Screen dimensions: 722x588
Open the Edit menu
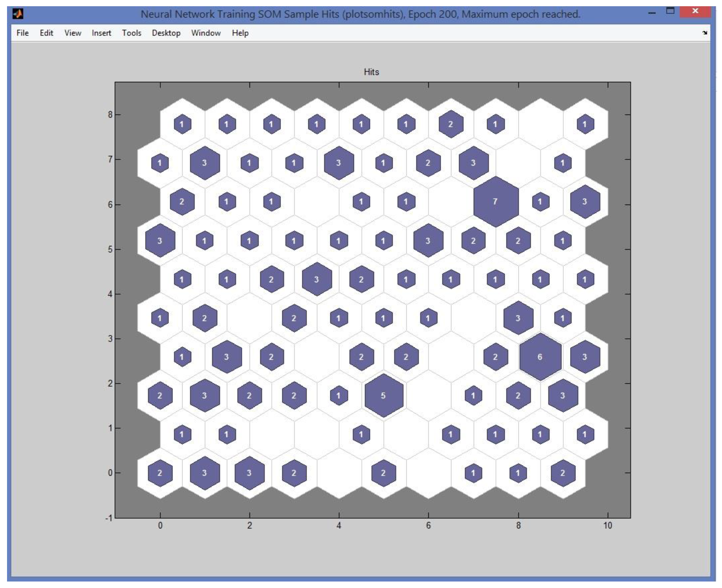pos(47,33)
